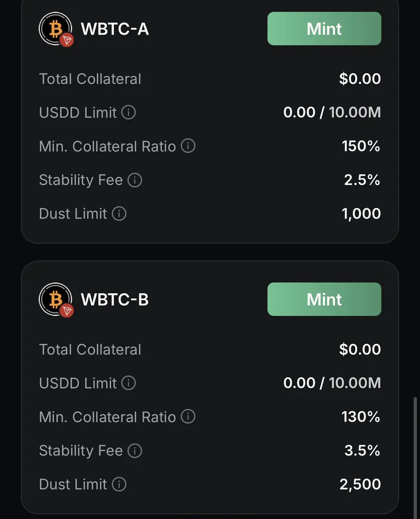Show Stability Fee info for WBTC-B
Screen dimensions: 420x519
(x=135, y=451)
